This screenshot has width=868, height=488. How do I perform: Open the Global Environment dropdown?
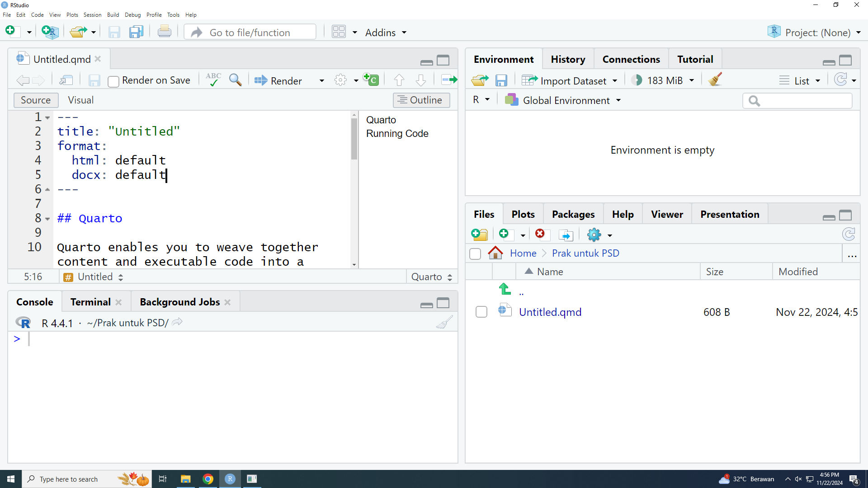[566, 100]
